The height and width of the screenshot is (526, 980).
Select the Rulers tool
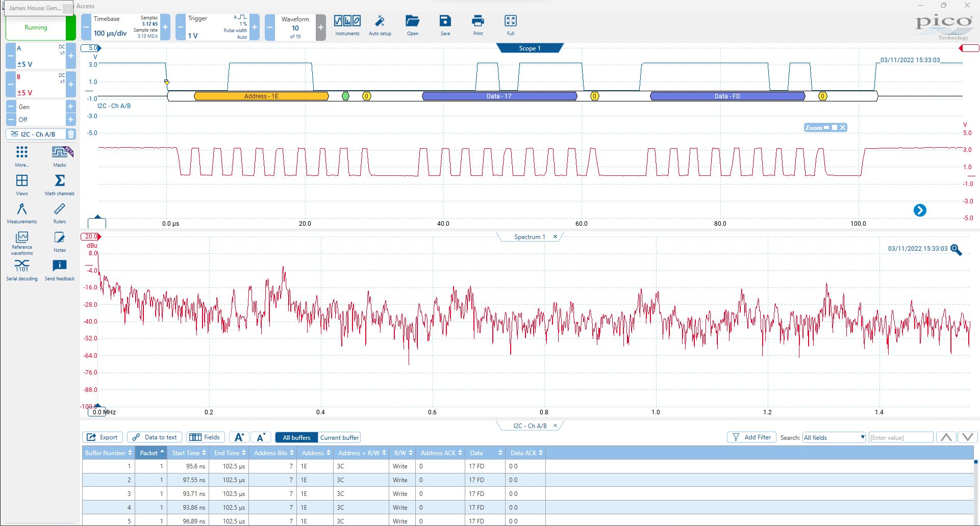pyautogui.click(x=60, y=213)
